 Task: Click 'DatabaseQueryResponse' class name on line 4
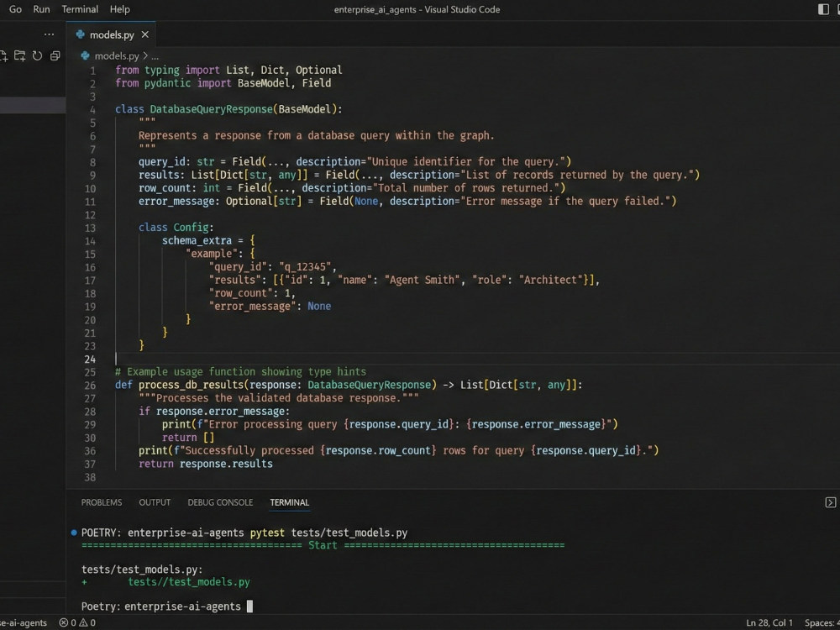211,109
